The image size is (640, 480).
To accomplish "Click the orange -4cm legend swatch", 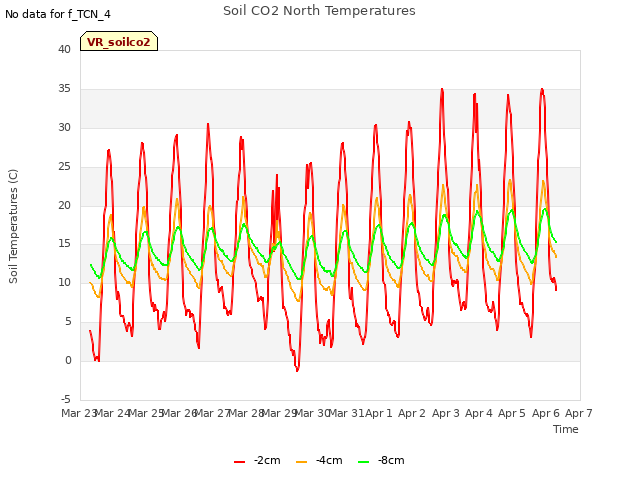I will pyautogui.click(x=301, y=461).
